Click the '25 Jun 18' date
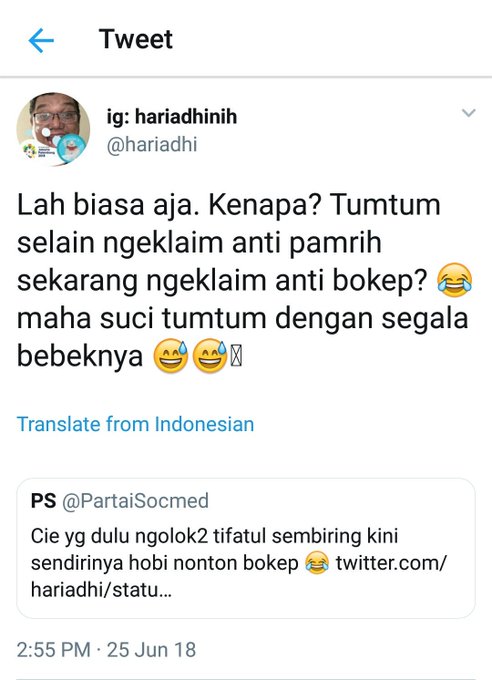 151,650
